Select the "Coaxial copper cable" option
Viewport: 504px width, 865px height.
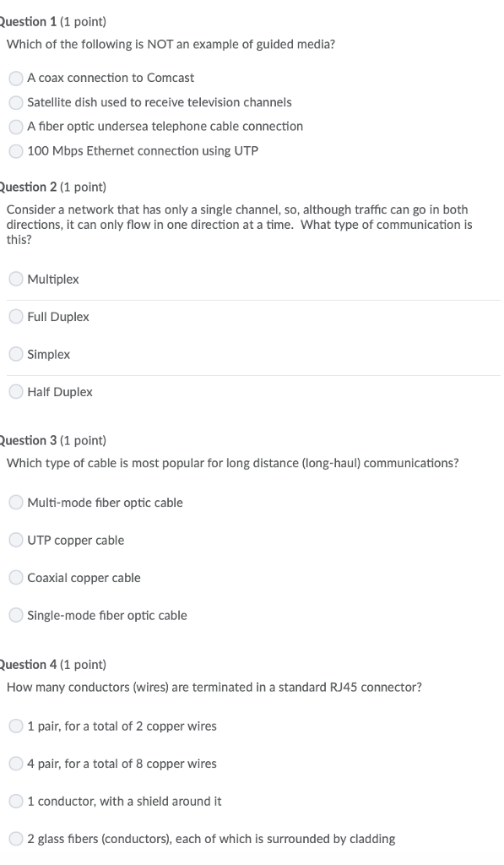15,578
